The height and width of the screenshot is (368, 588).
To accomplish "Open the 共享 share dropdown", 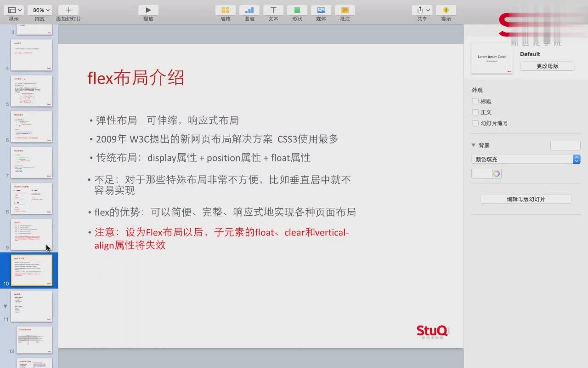I will tap(422, 10).
